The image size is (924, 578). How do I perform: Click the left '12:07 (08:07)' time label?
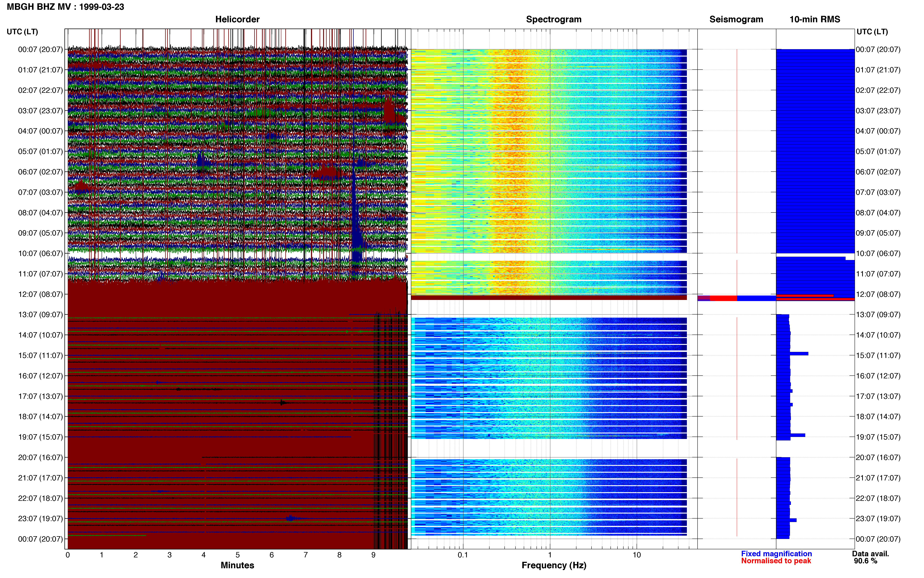tap(40, 294)
